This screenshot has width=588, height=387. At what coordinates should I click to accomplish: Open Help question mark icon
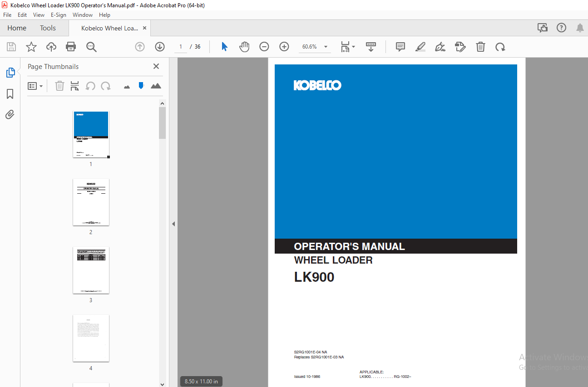click(562, 28)
